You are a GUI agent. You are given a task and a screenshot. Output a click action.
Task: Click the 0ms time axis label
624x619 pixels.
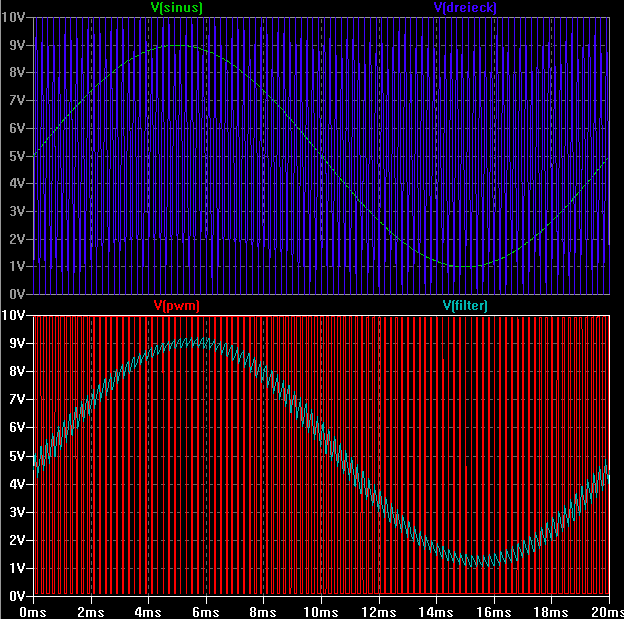coord(33,612)
